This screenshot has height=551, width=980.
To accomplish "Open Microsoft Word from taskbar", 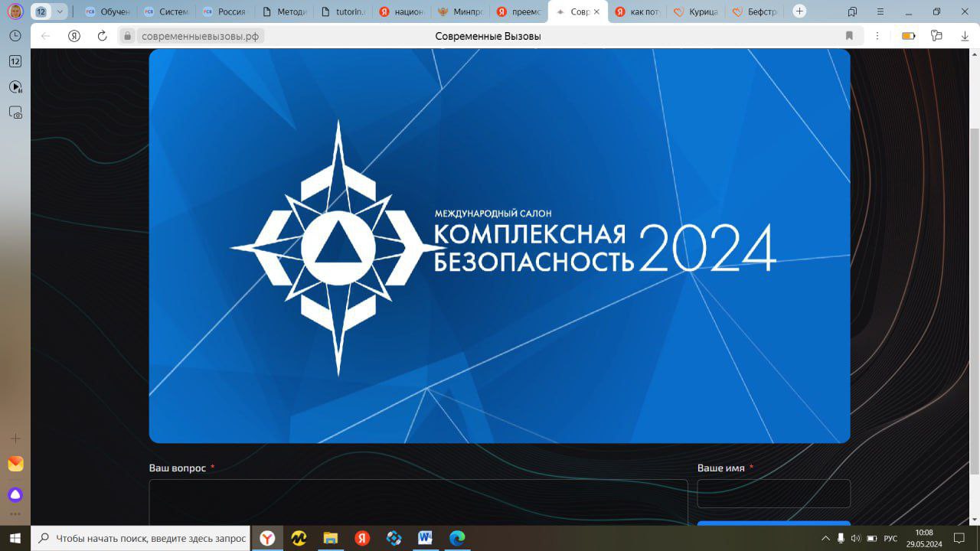I will point(425,539).
